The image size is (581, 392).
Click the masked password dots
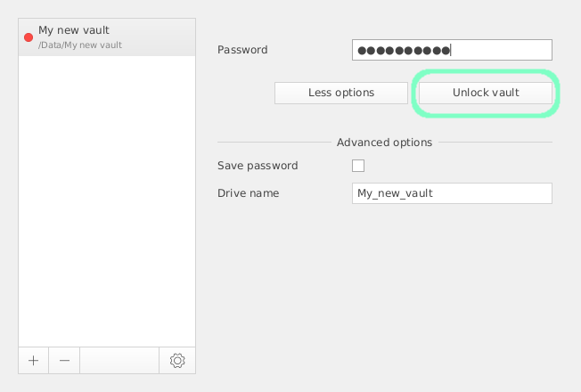[x=404, y=50]
